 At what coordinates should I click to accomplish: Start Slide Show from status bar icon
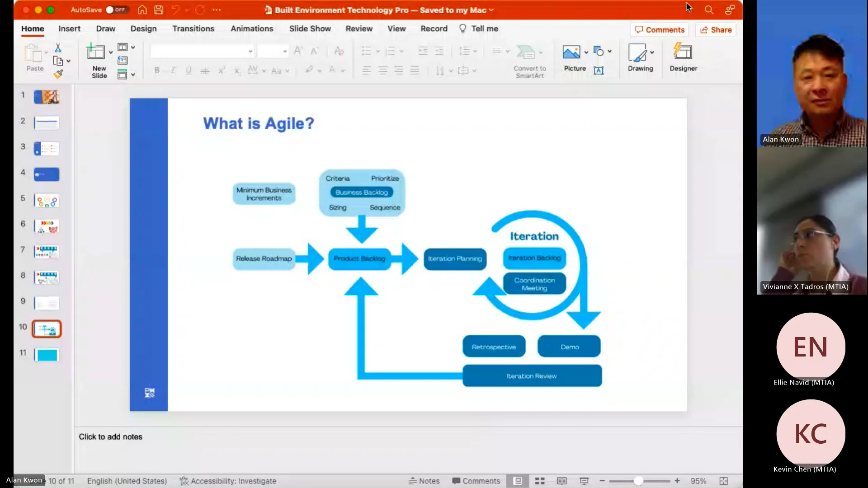click(x=584, y=481)
